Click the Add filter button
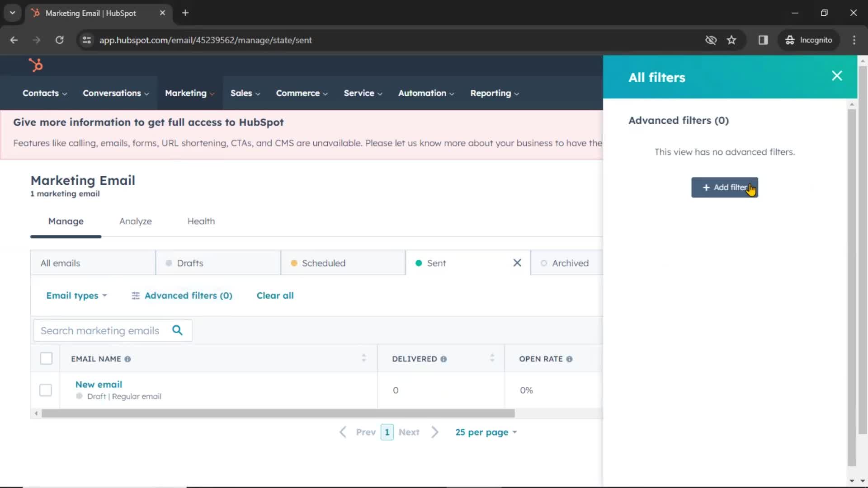 pyautogui.click(x=724, y=187)
